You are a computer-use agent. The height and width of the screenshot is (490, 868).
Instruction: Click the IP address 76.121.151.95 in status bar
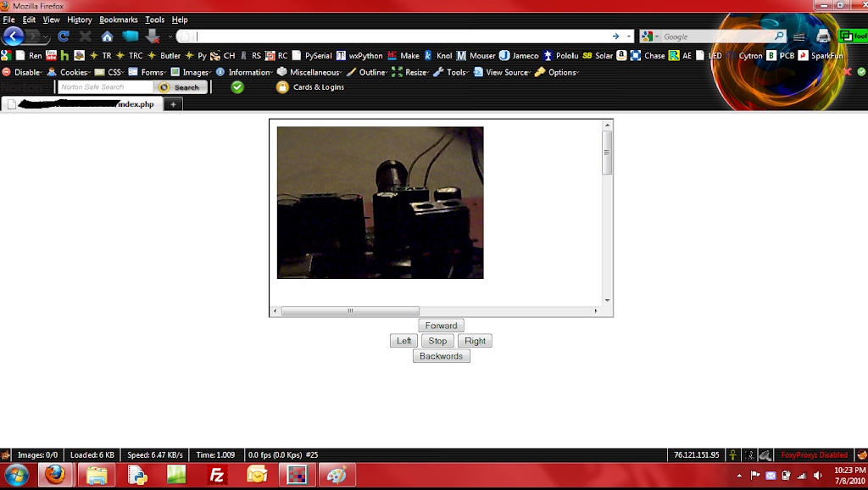point(697,455)
